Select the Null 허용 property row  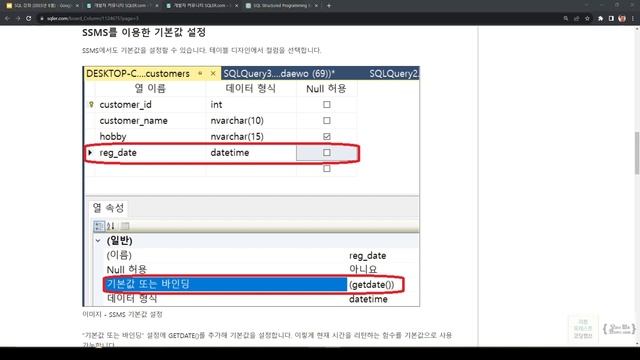261,269
